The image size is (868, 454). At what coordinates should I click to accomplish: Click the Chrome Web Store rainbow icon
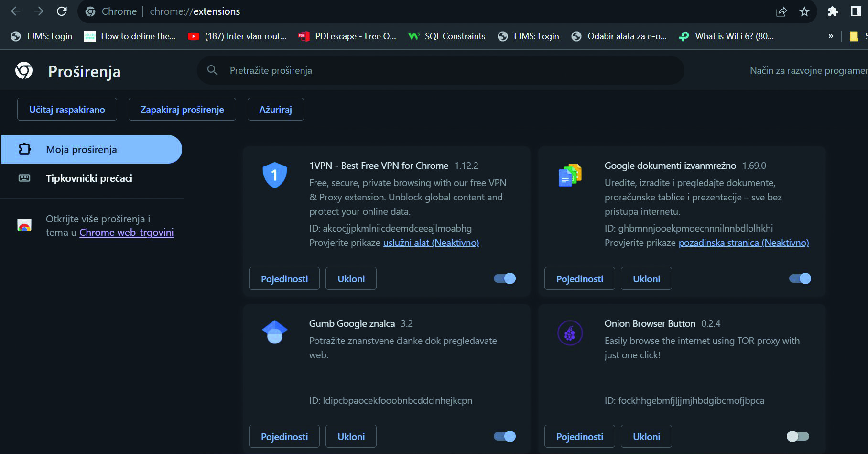(24, 225)
